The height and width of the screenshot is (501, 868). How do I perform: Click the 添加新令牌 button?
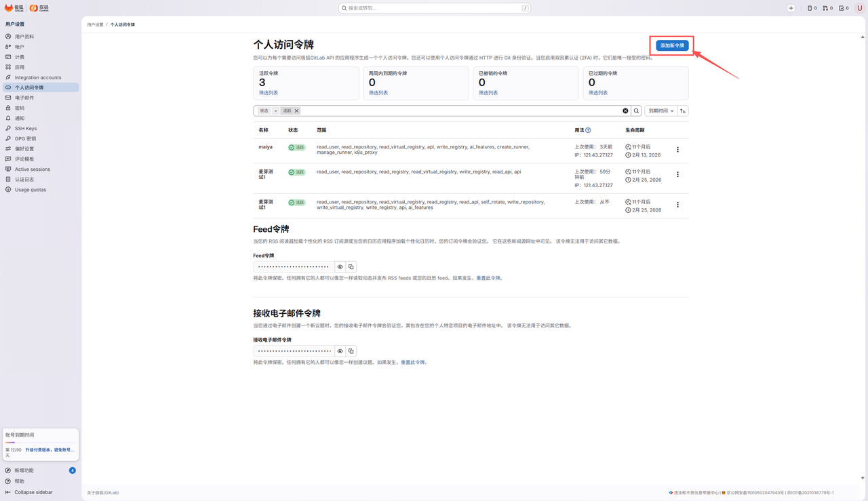(672, 45)
